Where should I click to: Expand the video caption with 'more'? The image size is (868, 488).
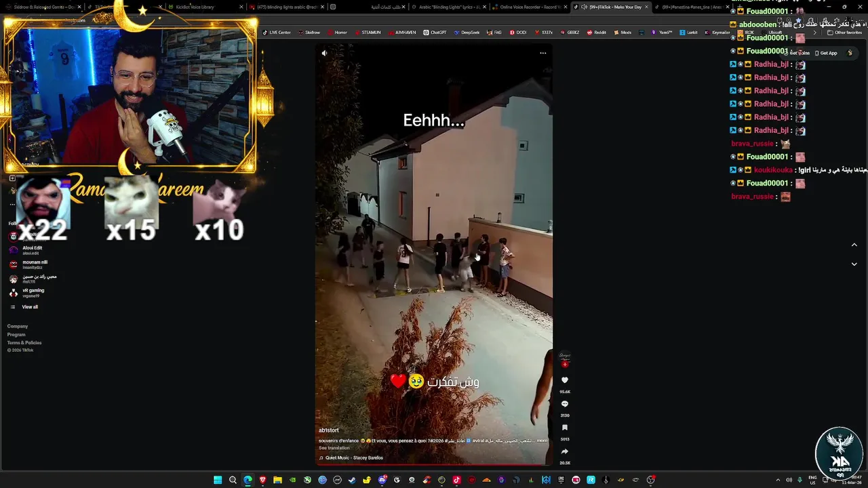coord(542,441)
